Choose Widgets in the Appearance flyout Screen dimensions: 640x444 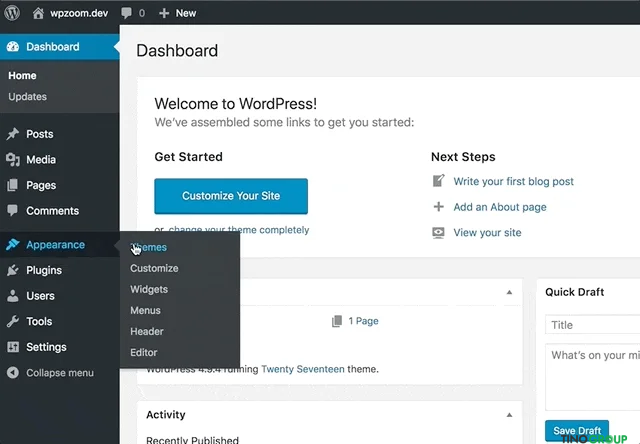149,289
